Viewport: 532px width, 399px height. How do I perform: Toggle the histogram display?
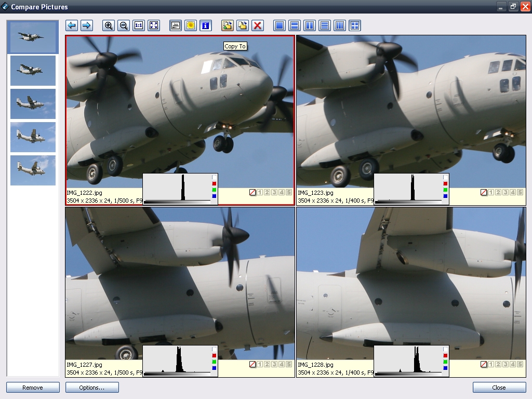(x=176, y=25)
